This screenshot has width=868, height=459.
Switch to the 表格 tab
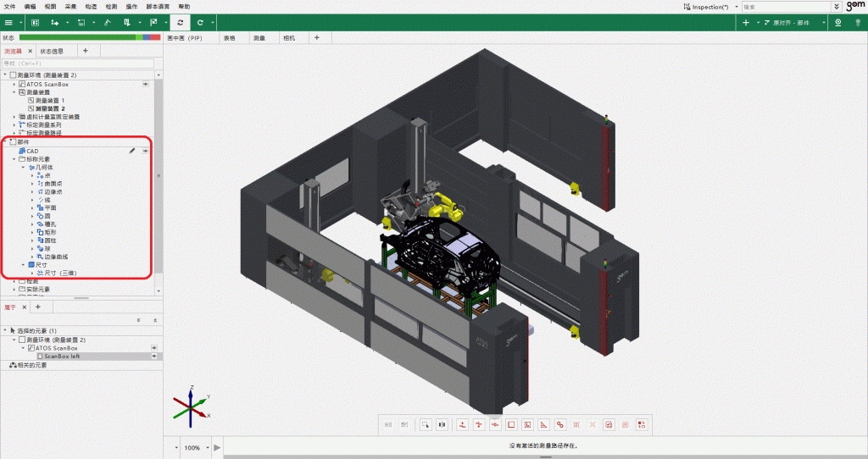[229, 38]
